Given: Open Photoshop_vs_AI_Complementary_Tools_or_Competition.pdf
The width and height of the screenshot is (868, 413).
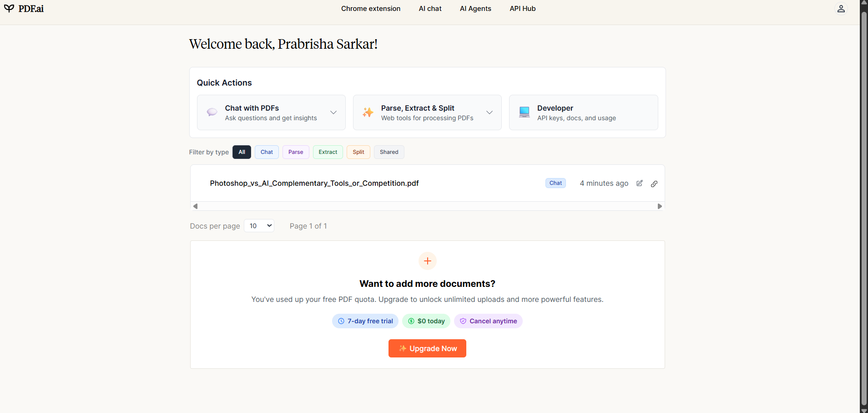Looking at the screenshot, I should [x=314, y=183].
